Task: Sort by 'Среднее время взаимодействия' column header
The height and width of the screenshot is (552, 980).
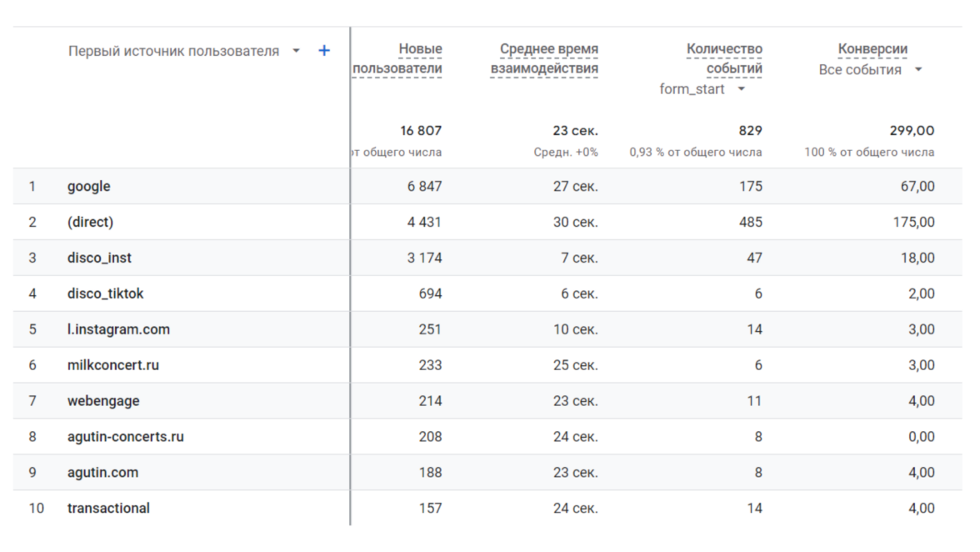Action: [544, 59]
